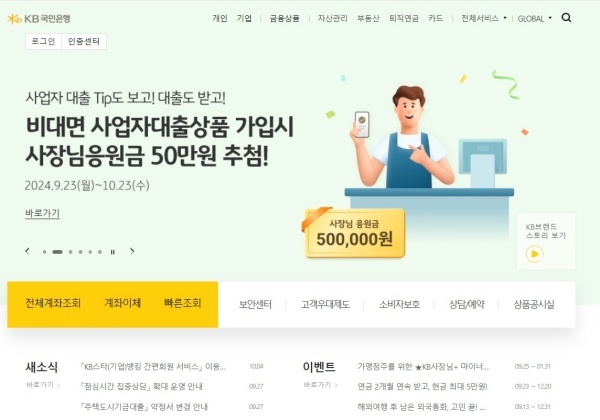Open the 점심시간 집중상담 news item
600x420 pixels.
pos(142,386)
